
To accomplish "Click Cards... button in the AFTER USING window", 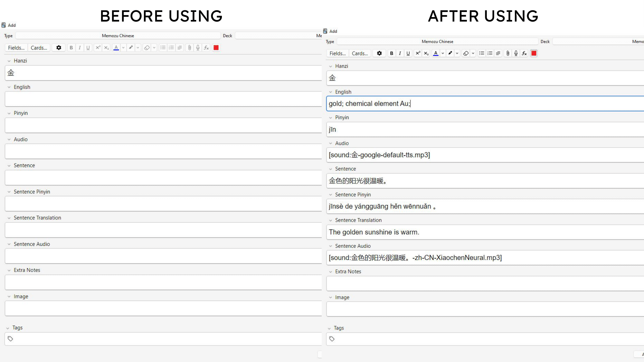I will point(360,53).
